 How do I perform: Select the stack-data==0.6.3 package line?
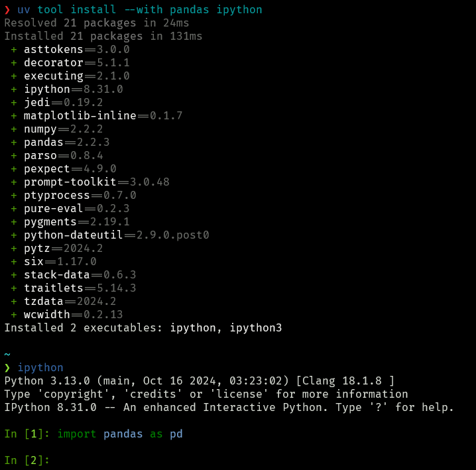[x=74, y=274]
